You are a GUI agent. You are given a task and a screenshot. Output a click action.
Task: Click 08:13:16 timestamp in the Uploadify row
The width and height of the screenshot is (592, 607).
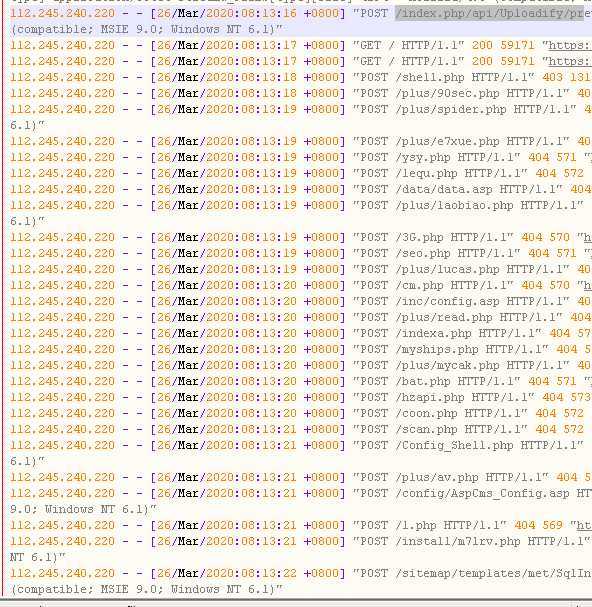coord(269,14)
